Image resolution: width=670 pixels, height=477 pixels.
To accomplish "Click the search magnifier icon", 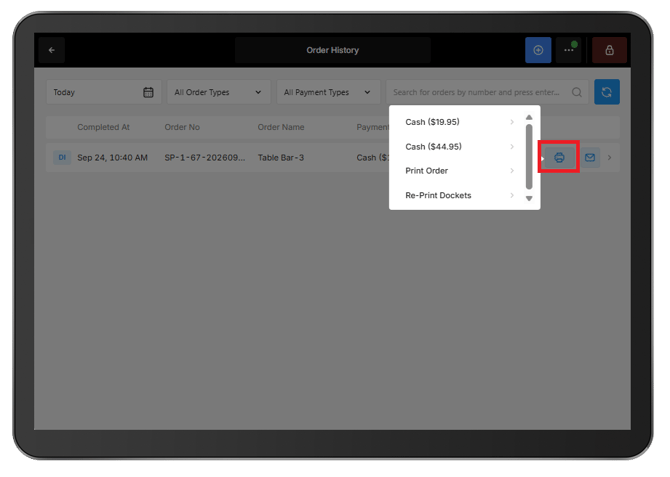I will click(576, 92).
